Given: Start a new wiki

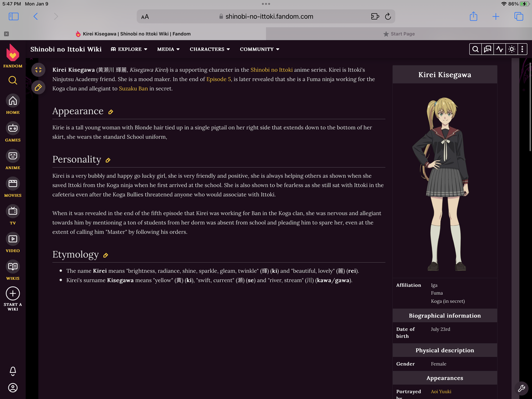Looking at the screenshot, I should click(13, 298).
